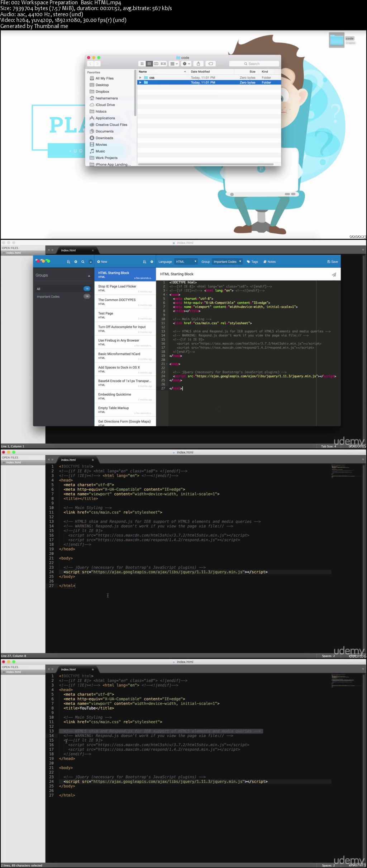
Task: Click the Finder Share toolbar icon
Action: tap(198, 64)
